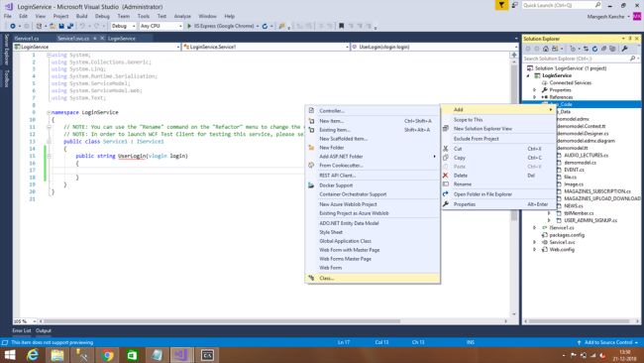
Task: Open Internet Explorer from the taskbar
Action: [33, 355]
